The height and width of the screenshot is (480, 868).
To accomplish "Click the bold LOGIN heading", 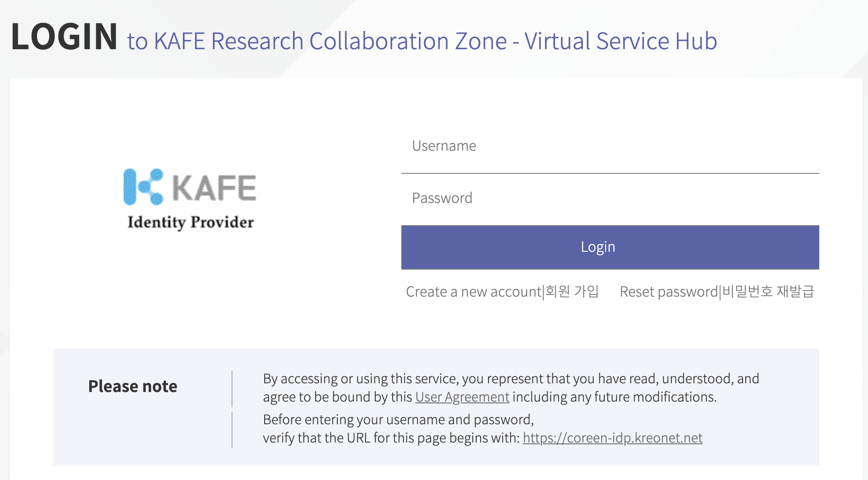I will coord(64,37).
